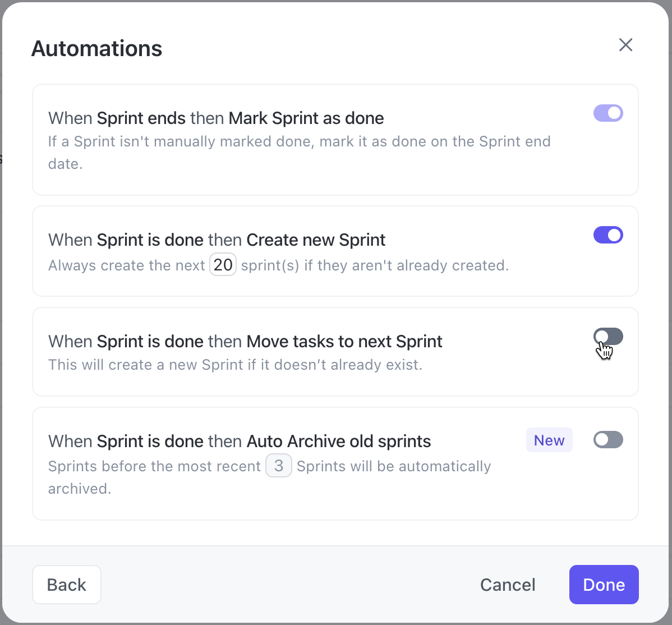Select the "Move tasks to next Sprint" rule title
The width and height of the screenshot is (672, 625).
coord(245,342)
